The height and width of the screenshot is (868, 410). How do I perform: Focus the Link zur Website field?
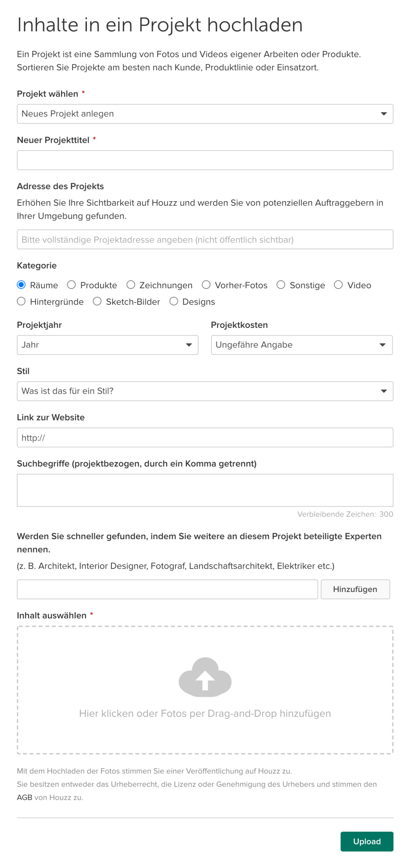click(x=205, y=437)
